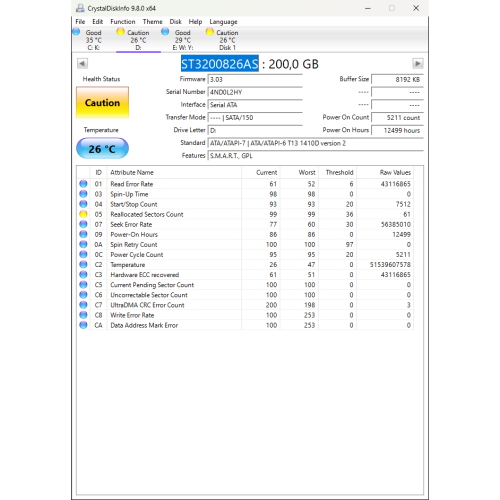The image size is (500, 500).
Task: Click raw value 7512 in Start/Stop row
Action: pos(403,204)
